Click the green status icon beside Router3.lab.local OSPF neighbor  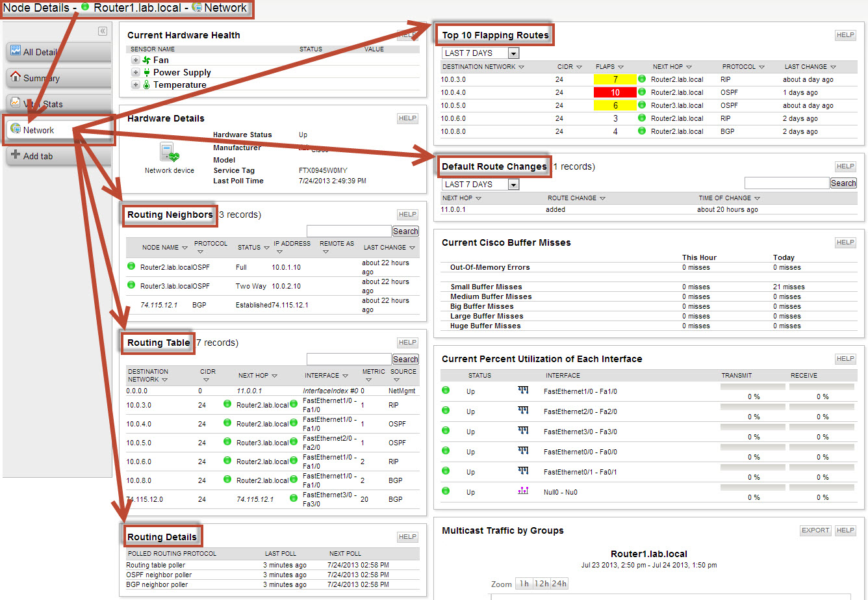click(131, 285)
